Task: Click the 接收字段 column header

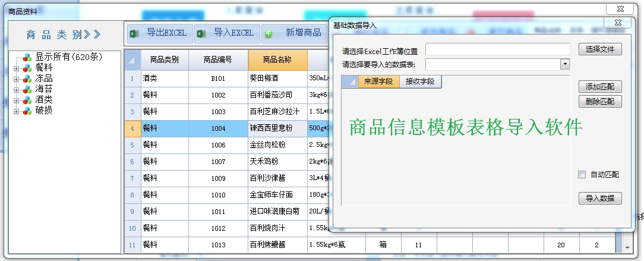Action: (x=420, y=81)
